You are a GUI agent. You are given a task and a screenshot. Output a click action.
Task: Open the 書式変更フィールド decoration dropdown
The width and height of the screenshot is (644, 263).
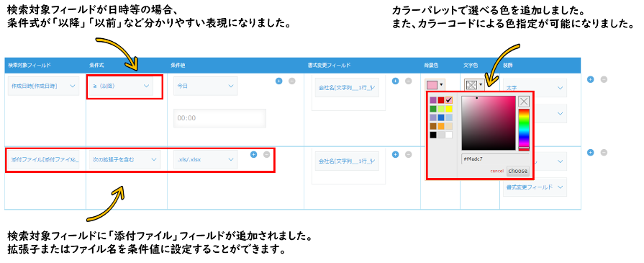point(535,187)
